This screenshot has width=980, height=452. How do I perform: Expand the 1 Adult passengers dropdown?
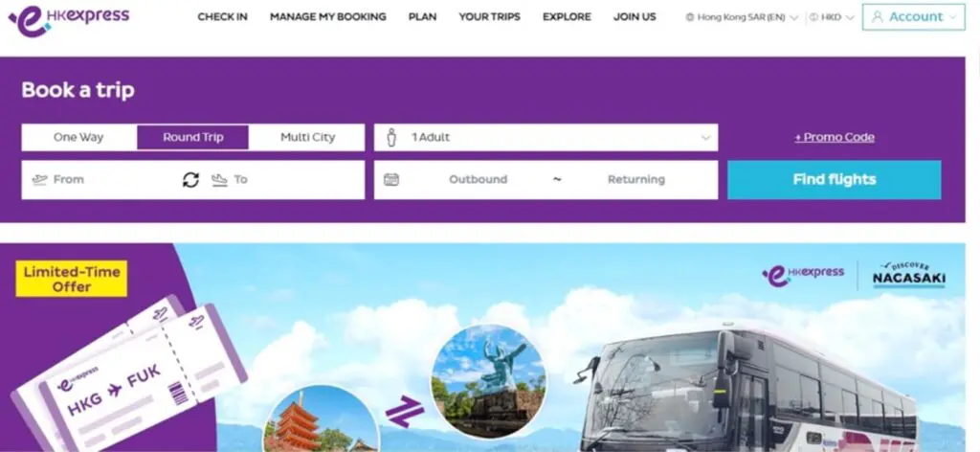(546, 138)
